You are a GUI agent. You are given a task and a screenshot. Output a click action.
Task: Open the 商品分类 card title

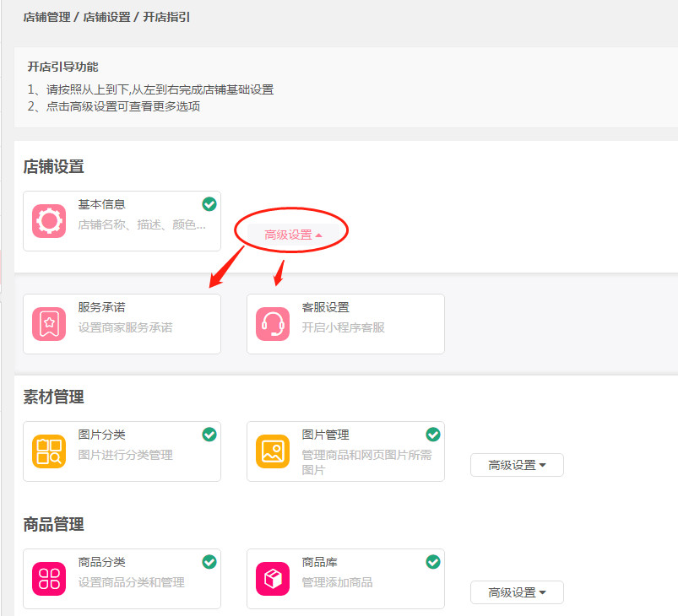coord(101,563)
